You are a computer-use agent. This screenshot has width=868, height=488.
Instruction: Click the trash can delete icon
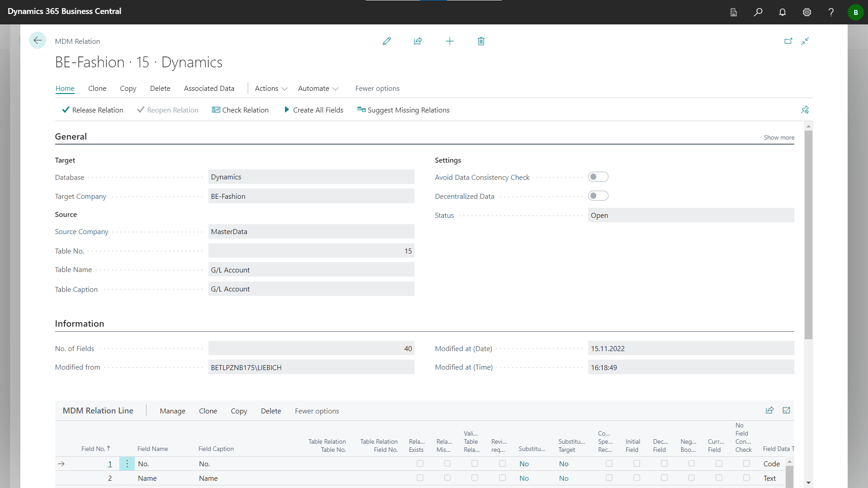pyautogui.click(x=481, y=41)
